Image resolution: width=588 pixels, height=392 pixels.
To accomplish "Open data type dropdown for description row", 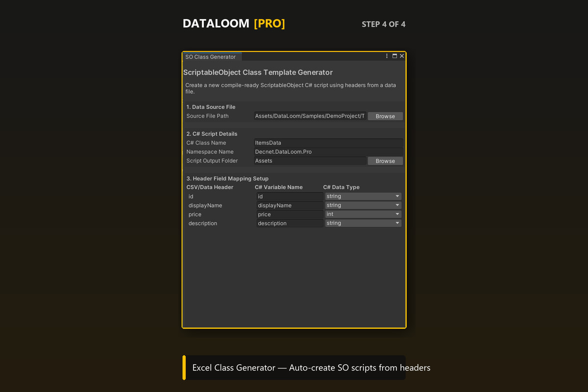I will pos(363,223).
